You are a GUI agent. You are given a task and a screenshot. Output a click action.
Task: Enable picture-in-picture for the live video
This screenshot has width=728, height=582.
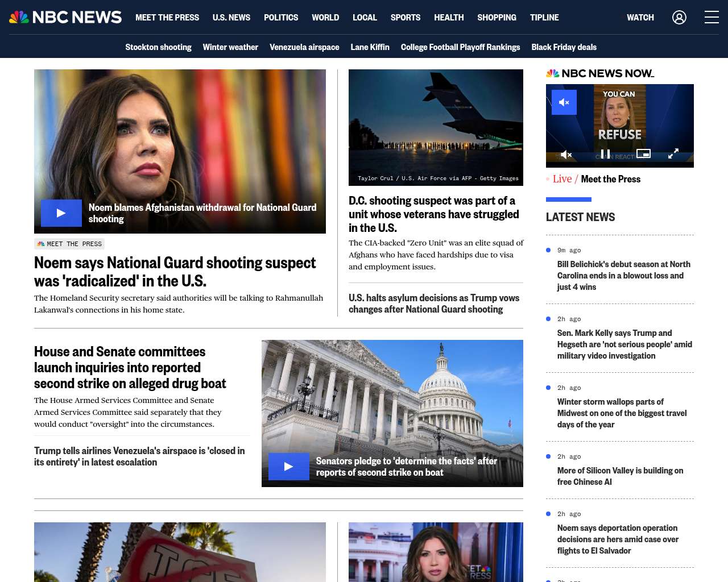[643, 153]
